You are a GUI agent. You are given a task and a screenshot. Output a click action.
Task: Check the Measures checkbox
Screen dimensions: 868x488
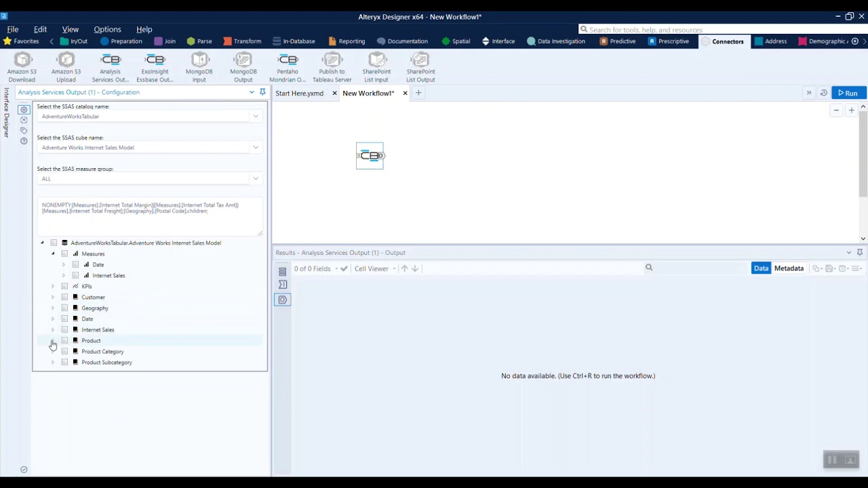[x=64, y=253]
